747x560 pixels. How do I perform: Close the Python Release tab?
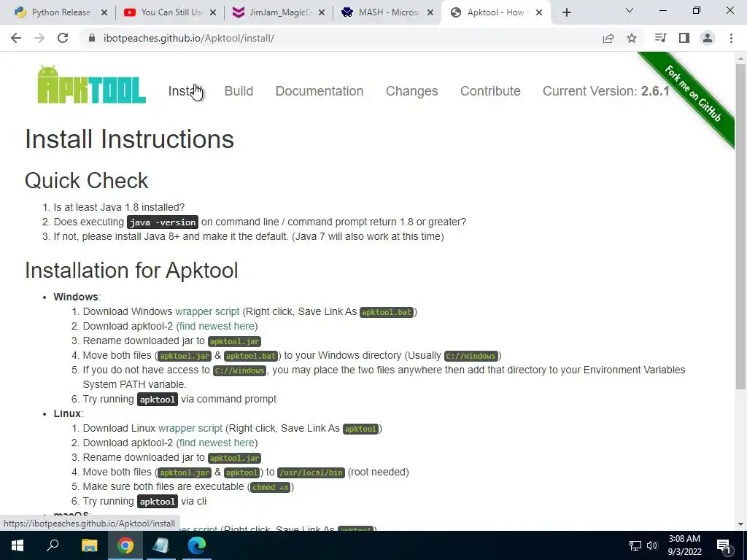pos(104,13)
